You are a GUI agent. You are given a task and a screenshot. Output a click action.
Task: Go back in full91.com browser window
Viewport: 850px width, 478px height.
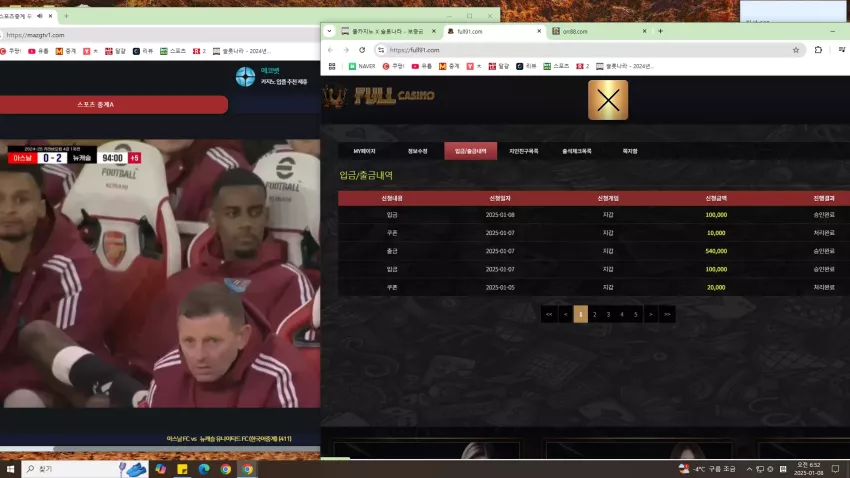click(331, 50)
